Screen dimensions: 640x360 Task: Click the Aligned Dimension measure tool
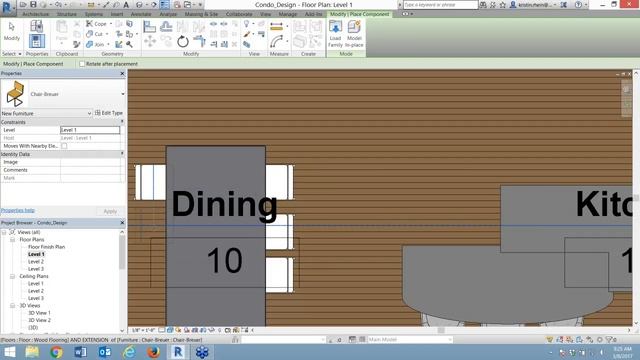(276, 27)
